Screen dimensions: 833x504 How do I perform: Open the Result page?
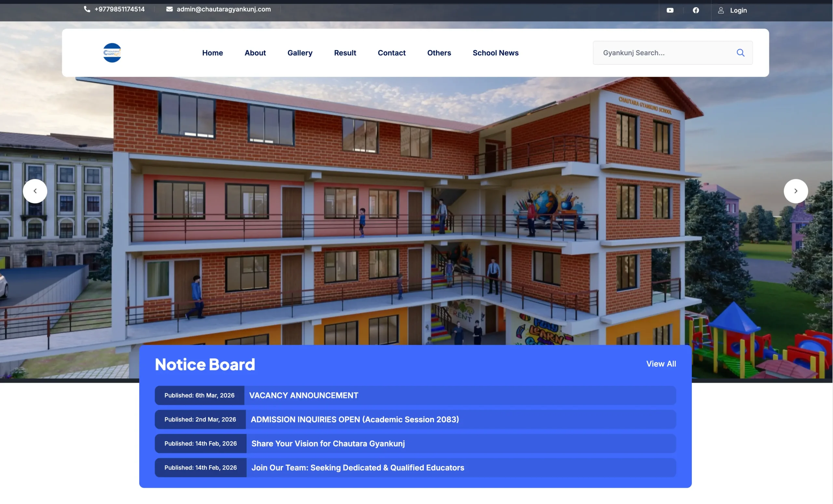coord(345,53)
